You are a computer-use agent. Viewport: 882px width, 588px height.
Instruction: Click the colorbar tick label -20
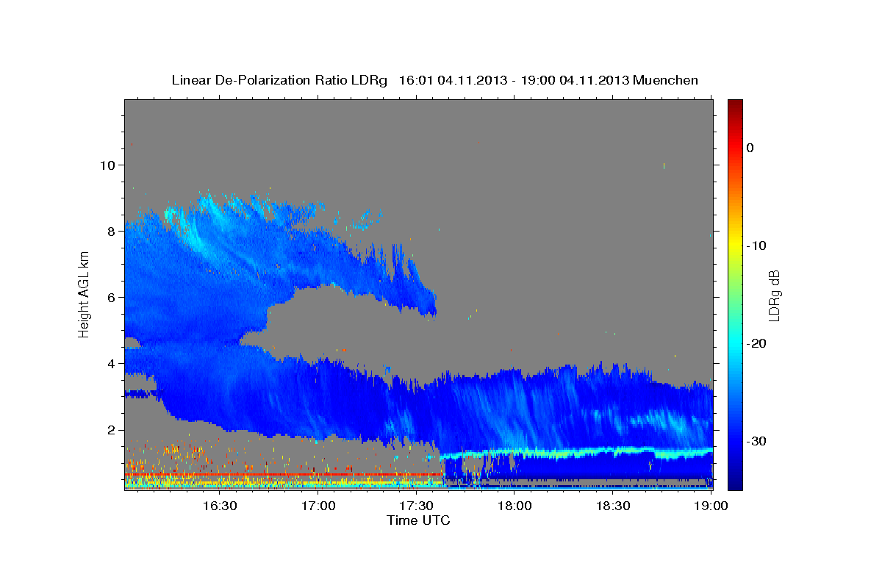pyautogui.click(x=756, y=343)
